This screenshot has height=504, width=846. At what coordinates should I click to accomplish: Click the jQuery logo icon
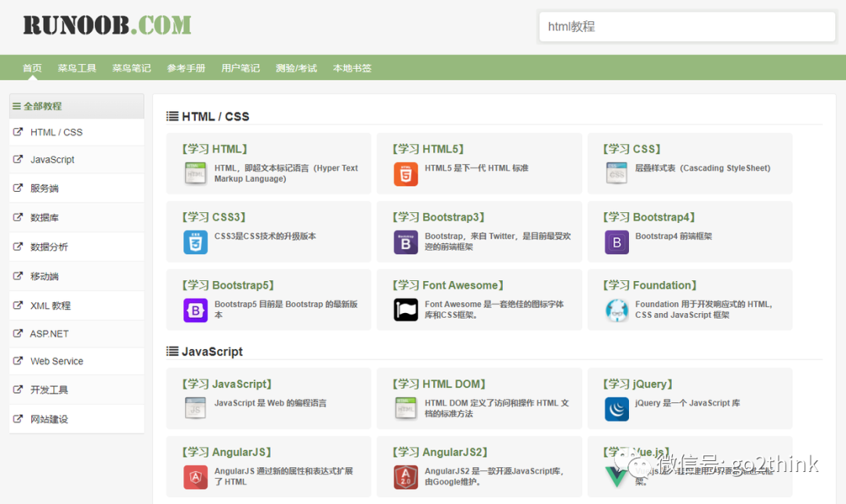[x=616, y=409]
